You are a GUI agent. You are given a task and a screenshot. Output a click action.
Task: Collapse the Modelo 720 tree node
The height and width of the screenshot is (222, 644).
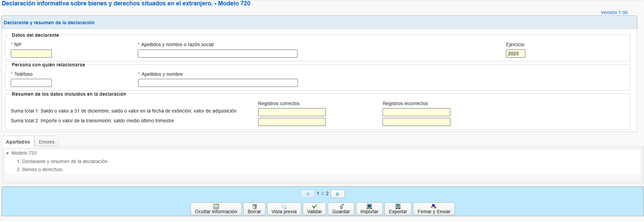point(7,153)
